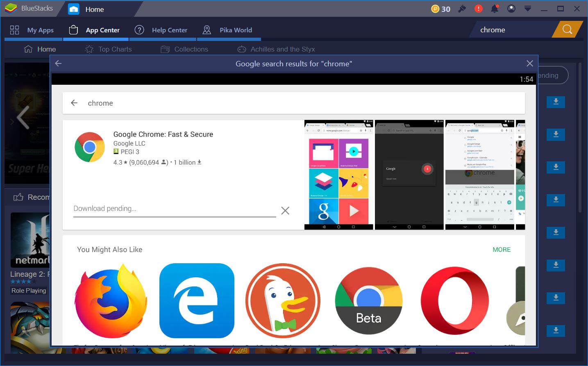Click the Google Chrome app icon
Viewport: 588px width, 366px height.
(x=90, y=147)
